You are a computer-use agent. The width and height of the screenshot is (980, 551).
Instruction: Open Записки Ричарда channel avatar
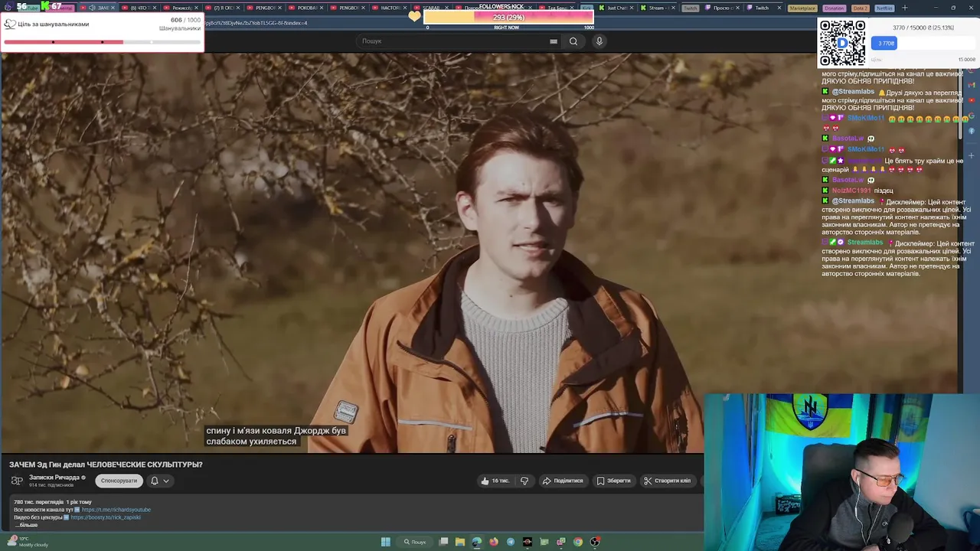point(17,481)
